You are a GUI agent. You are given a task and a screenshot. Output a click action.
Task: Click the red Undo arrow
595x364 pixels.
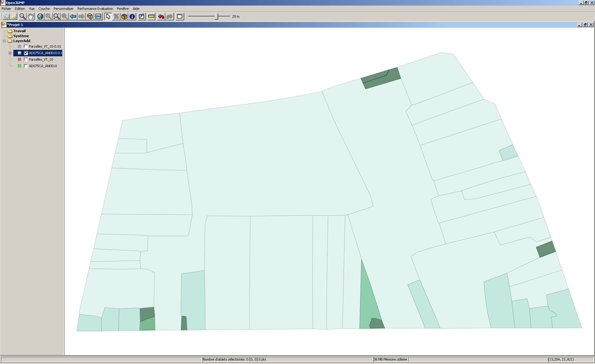pyautogui.click(x=161, y=16)
